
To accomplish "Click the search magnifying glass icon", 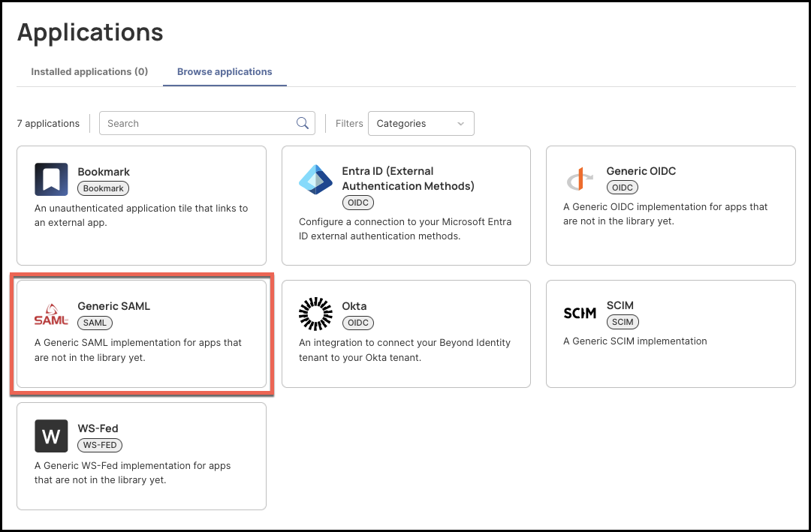I will pyautogui.click(x=303, y=123).
